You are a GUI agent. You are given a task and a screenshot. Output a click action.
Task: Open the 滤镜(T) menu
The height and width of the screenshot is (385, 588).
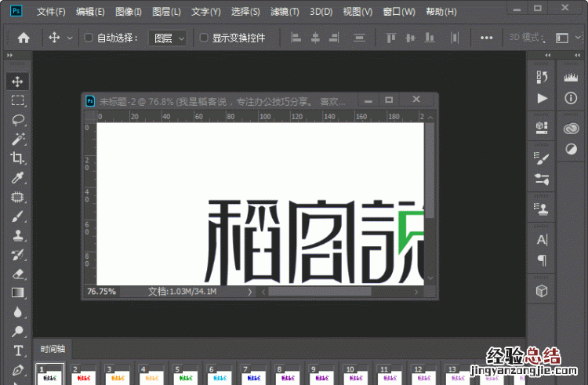pyautogui.click(x=285, y=12)
